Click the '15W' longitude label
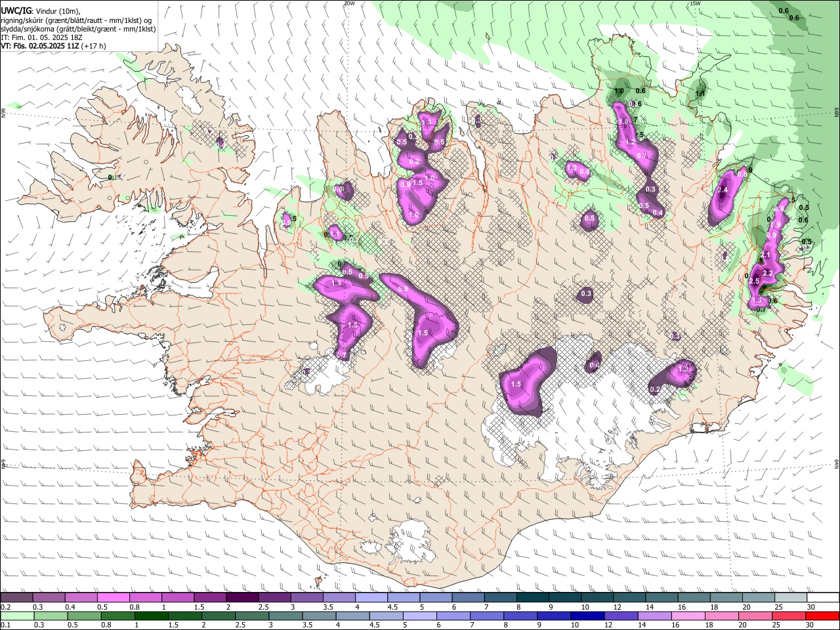The image size is (840, 630). point(695,3)
